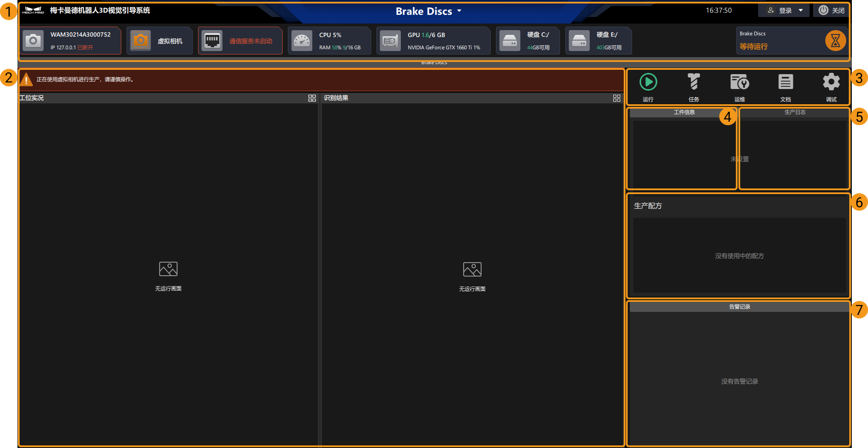Image resolution: width=868 pixels, height=448 pixels.
Task: Click the CPU gauge icon
Action: (x=302, y=41)
